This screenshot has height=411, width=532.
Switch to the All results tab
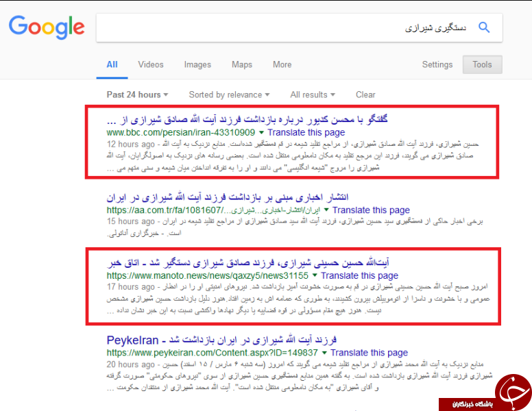point(112,65)
